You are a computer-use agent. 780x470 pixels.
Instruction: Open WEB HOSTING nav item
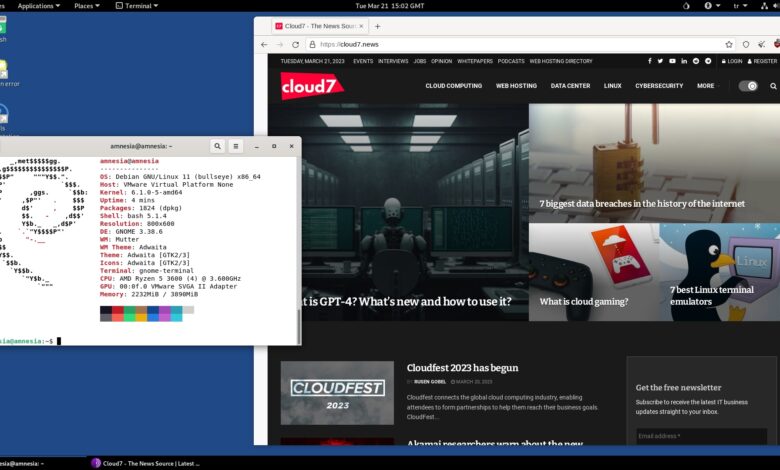[516, 86]
